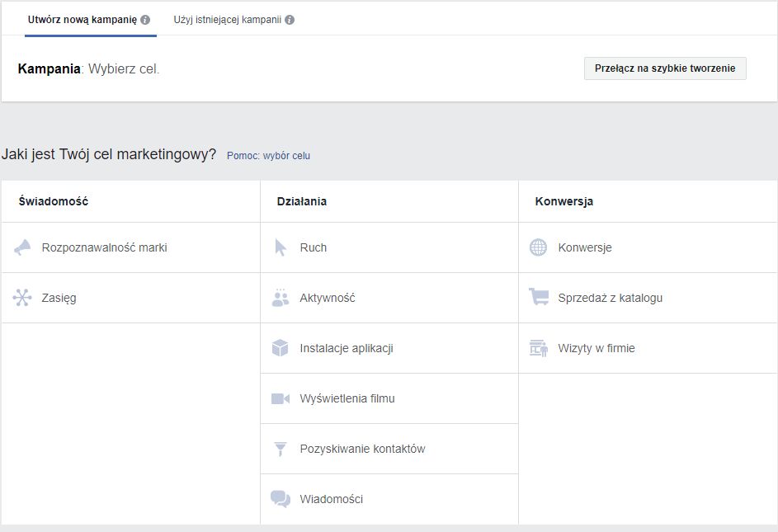
Task: Open the Użyj istniejącej kampanii tab
Action: coord(228,20)
